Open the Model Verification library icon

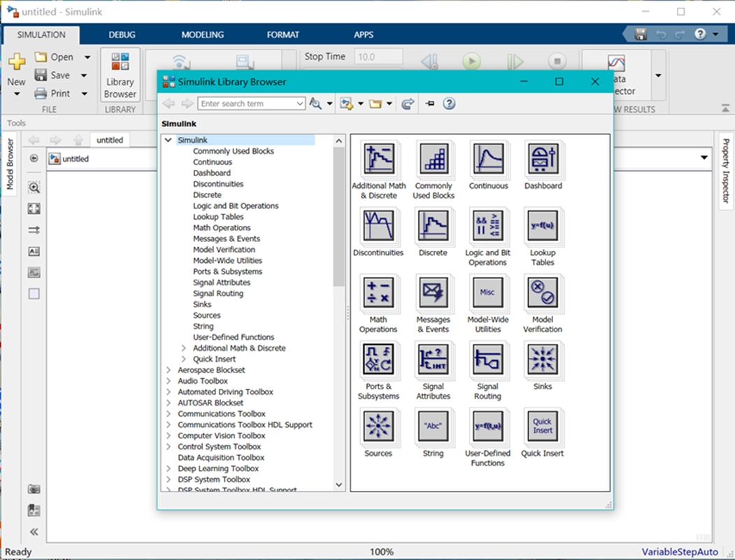pos(543,293)
